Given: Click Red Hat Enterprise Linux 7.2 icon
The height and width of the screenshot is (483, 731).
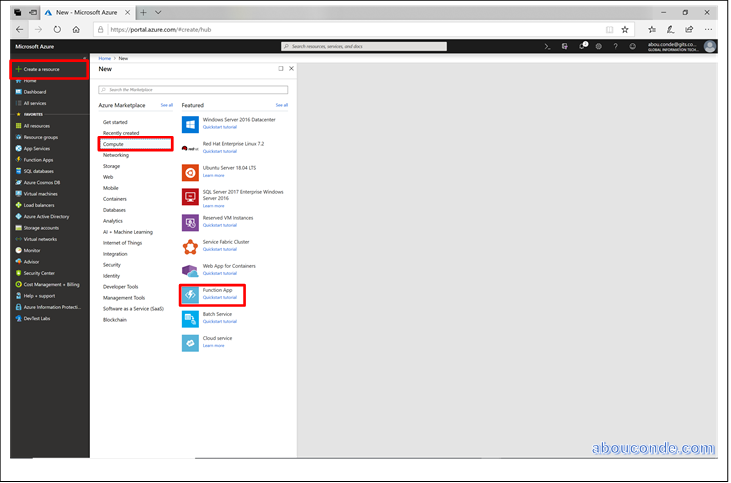Looking at the screenshot, I should (x=190, y=149).
